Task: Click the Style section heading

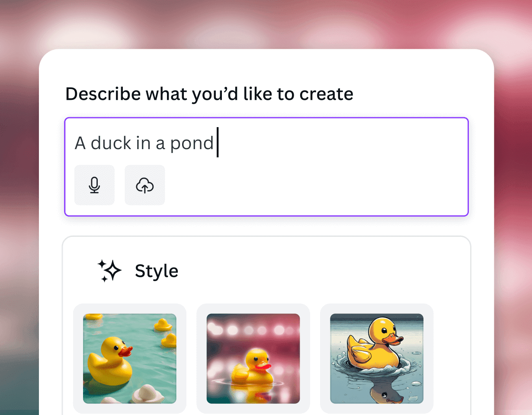Action: 157,271
